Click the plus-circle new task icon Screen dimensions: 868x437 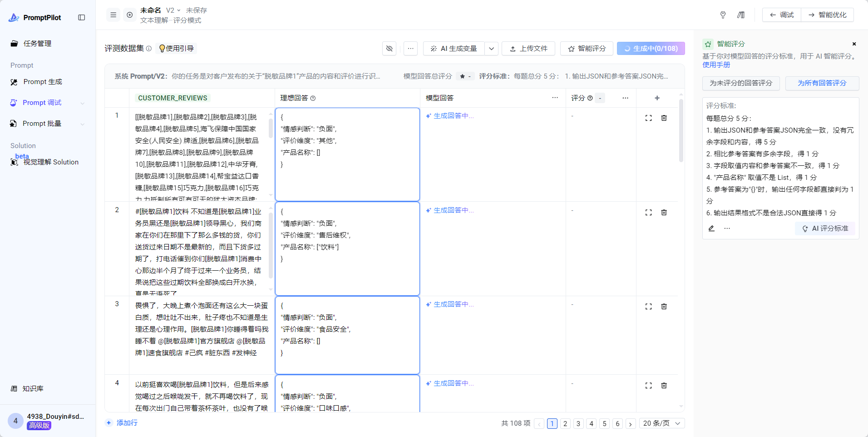(x=130, y=15)
